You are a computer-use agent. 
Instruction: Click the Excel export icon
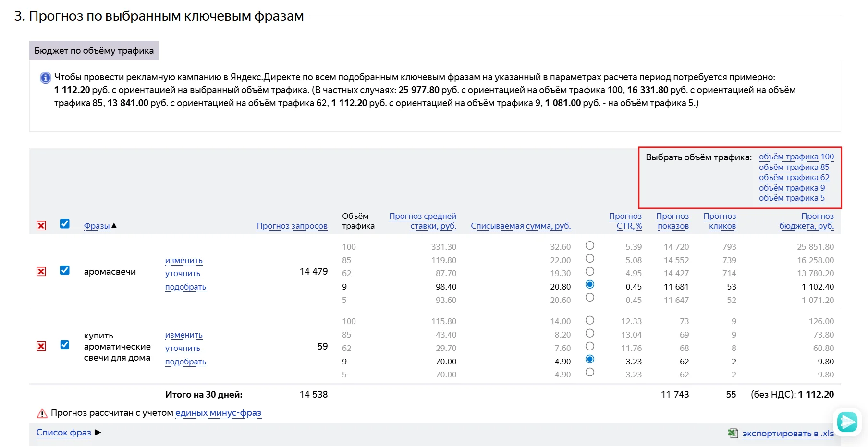733,433
